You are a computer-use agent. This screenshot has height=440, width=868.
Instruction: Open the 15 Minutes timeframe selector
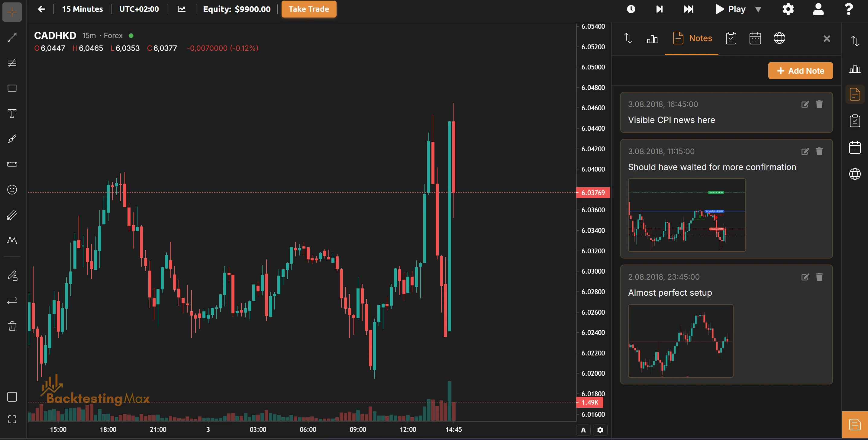click(82, 9)
